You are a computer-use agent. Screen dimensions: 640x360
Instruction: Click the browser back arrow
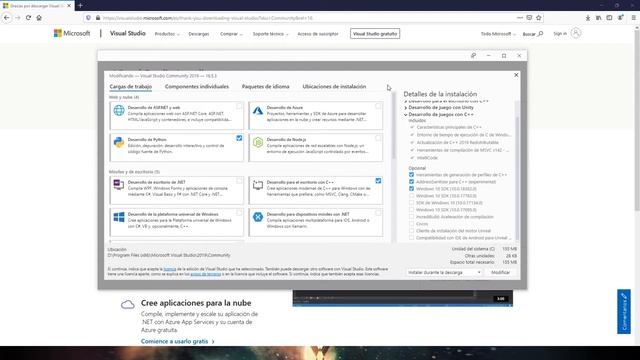[7, 18]
